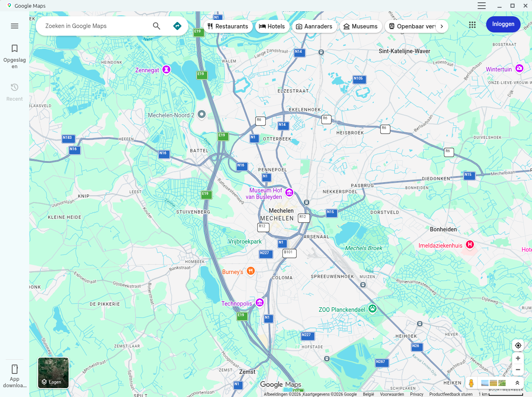532x397 pixels.
Task: Filter the map by Restaurants
Action: [228, 26]
